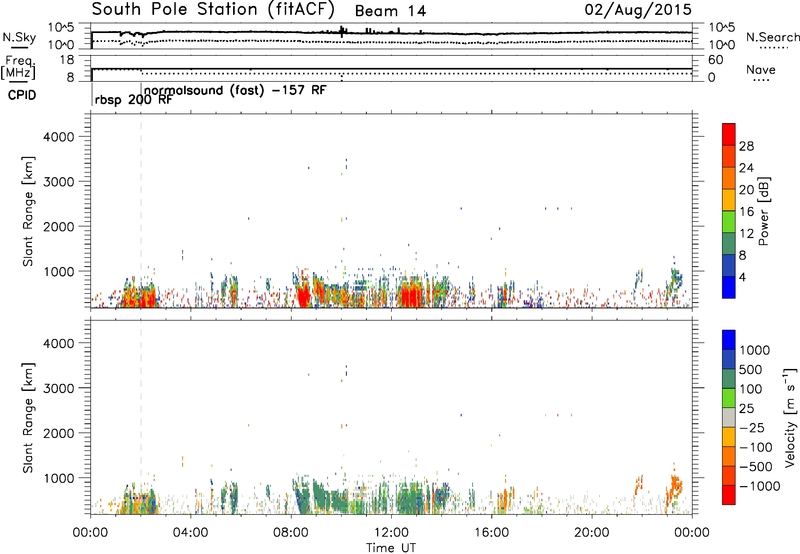800x554 pixels.
Task: Pick the red bottom segment of Velocity colorbar
Action: [x=729, y=495]
